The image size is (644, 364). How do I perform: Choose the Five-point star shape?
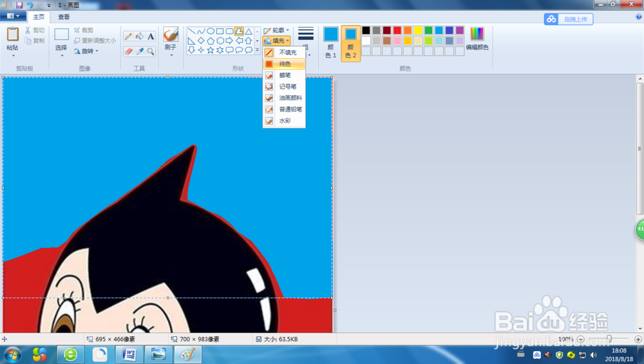coord(211,50)
